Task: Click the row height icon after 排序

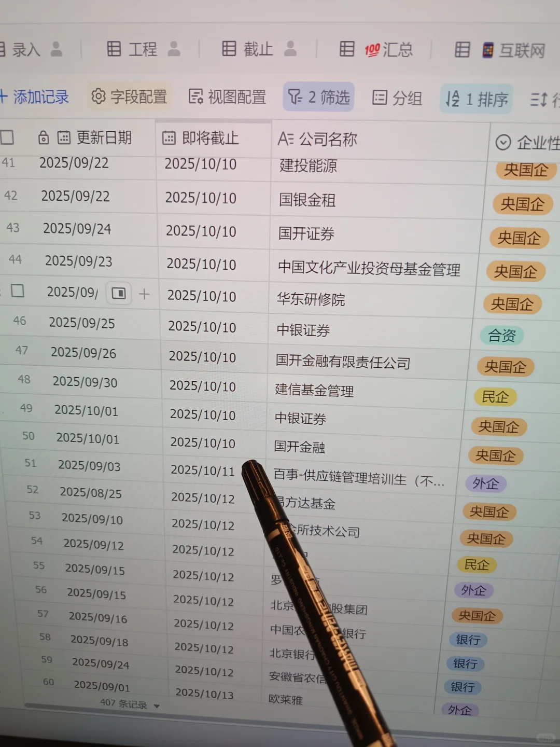Action: point(539,99)
